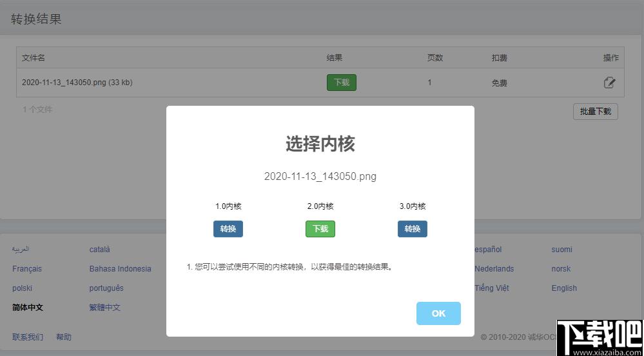
Task: Select 简体中文 language
Action: coord(28,308)
